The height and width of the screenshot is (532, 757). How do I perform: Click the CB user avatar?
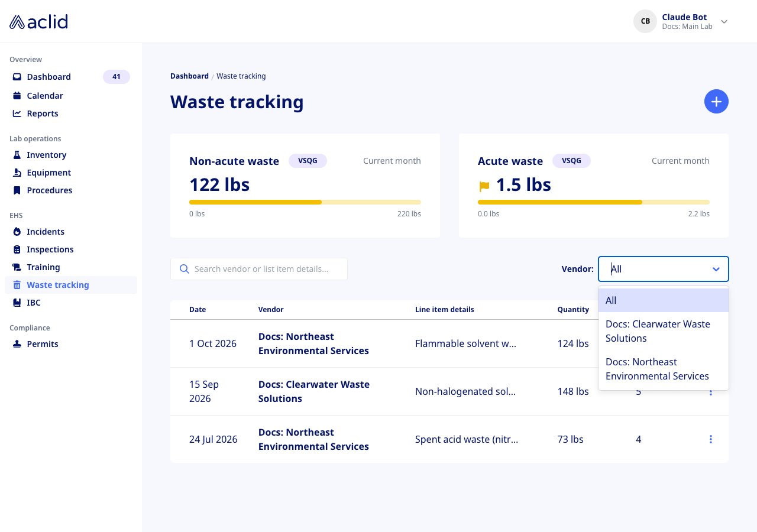[645, 21]
